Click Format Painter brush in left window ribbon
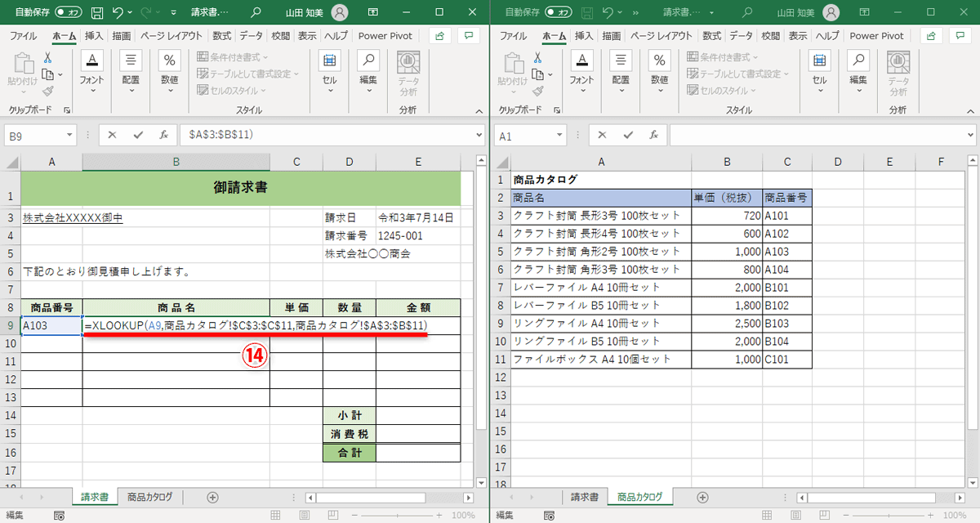The width and height of the screenshot is (980, 523). pyautogui.click(x=47, y=91)
